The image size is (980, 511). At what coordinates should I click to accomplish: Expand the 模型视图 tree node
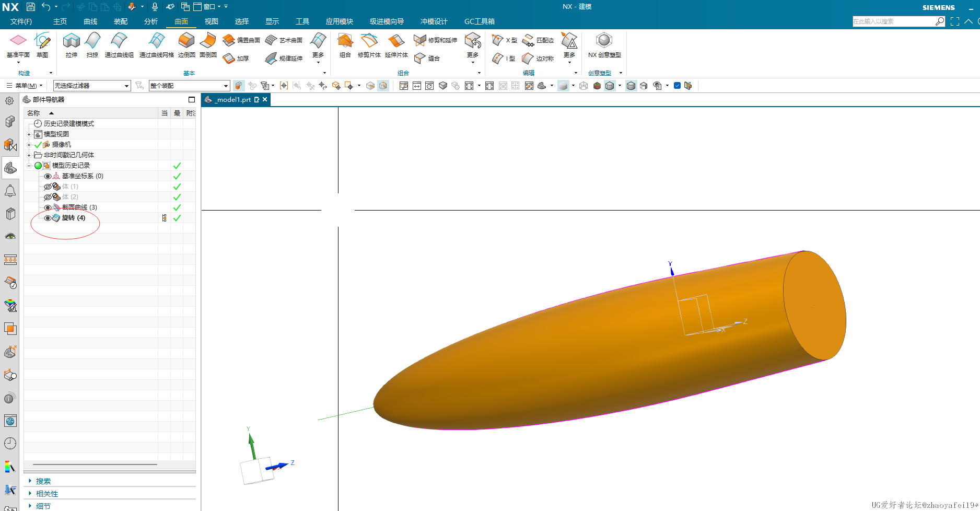tap(29, 134)
